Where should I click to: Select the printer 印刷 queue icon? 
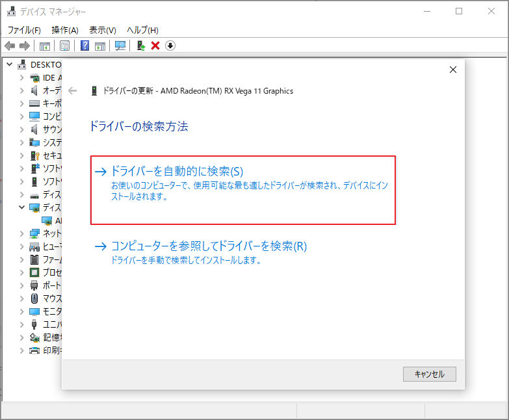(x=34, y=350)
